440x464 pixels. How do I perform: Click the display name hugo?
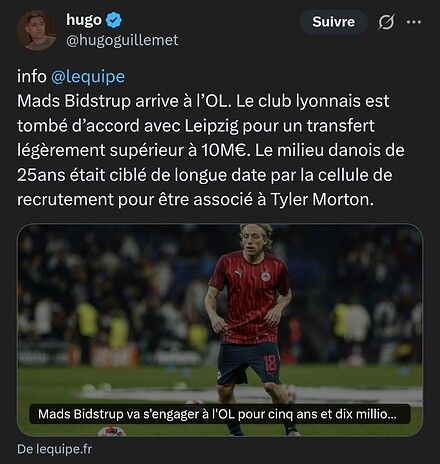click(84, 19)
